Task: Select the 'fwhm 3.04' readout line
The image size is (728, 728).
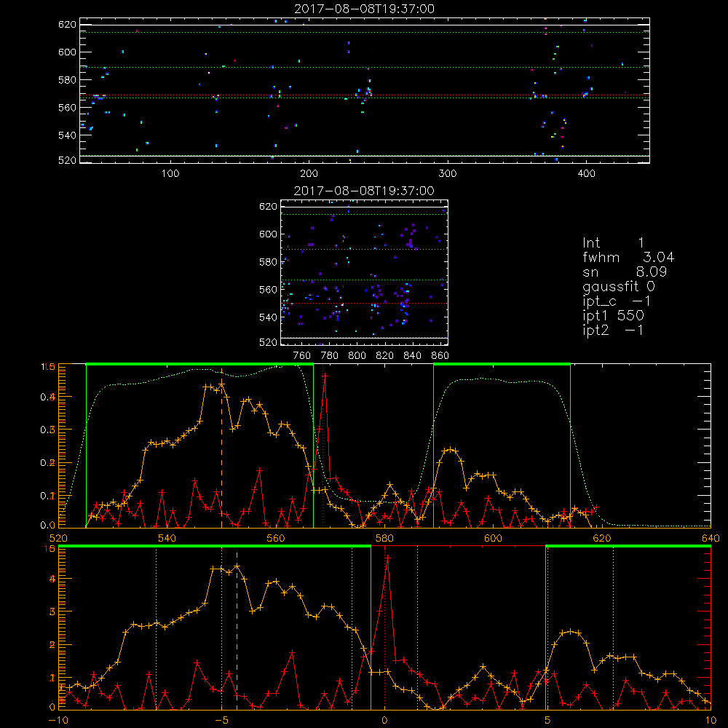Action: click(628, 257)
